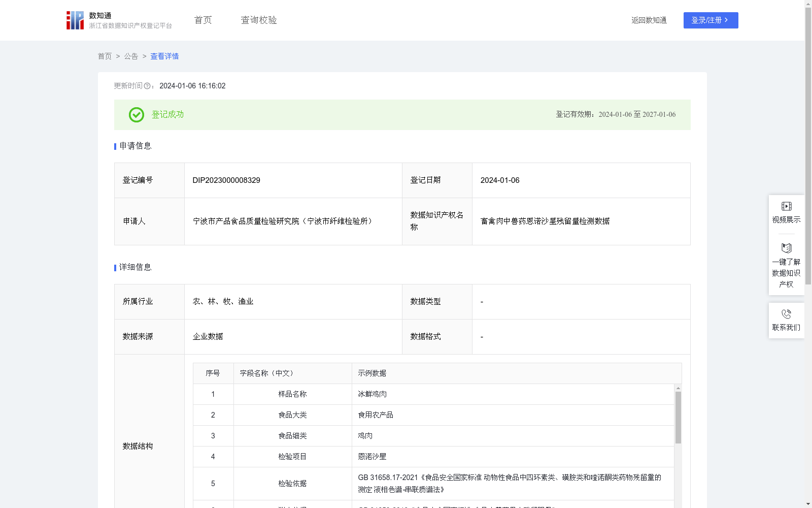
Task: Click the 数据结构 row label
Action: click(x=138, y=447)
